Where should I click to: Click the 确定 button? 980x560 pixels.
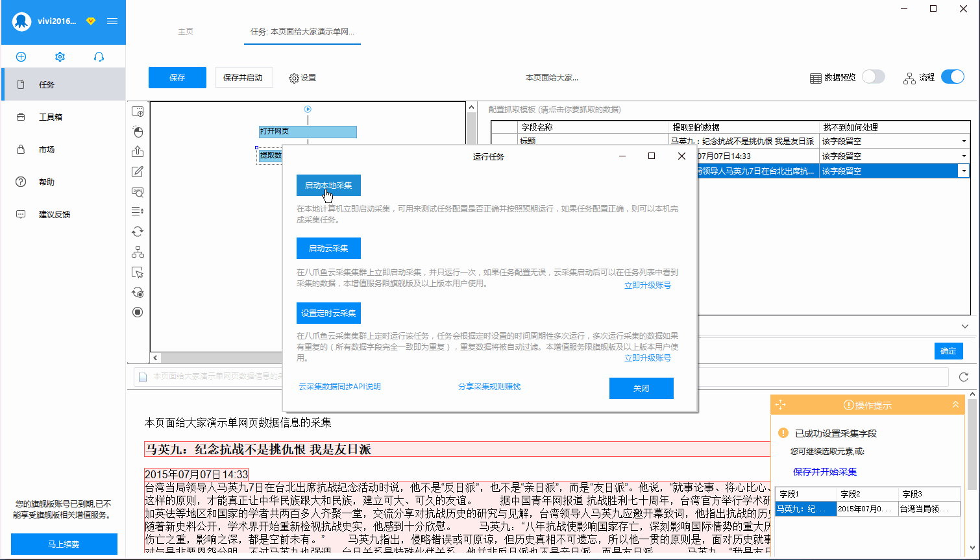948,350
